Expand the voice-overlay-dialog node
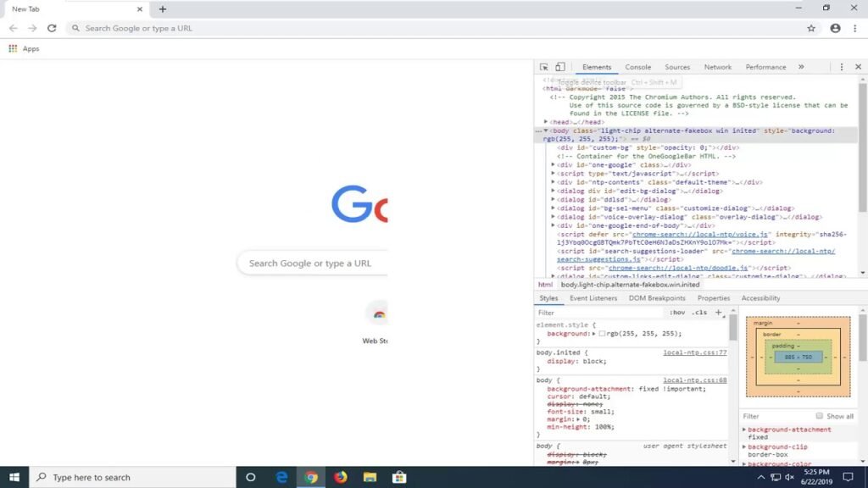Viewport: 868px width, 488px height. pyautogui.click(x=553, y=217)
